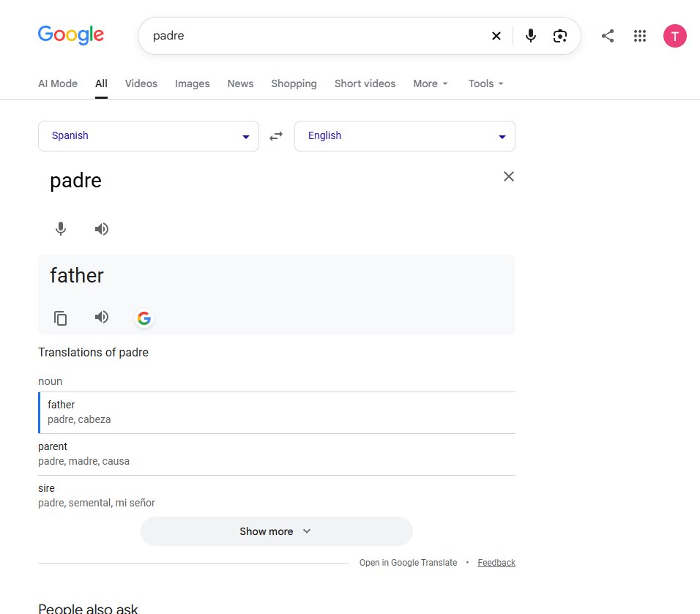Select the All tab
This screenshot has width=700, height=614.
(101, 83)
